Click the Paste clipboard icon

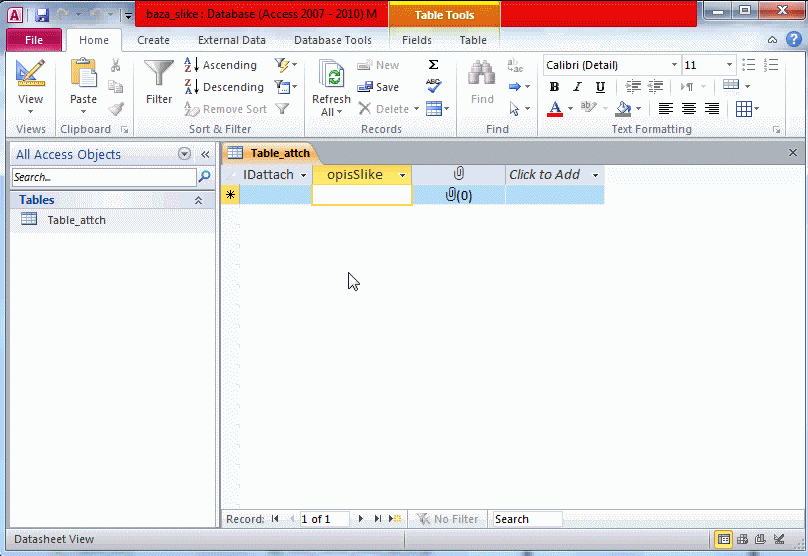84,75
